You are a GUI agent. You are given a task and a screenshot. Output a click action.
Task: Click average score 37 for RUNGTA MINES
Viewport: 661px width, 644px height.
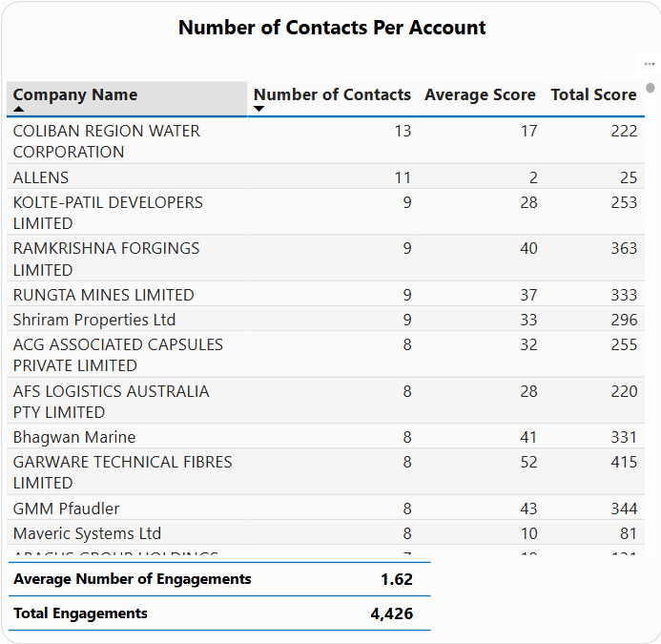(528, 295)
